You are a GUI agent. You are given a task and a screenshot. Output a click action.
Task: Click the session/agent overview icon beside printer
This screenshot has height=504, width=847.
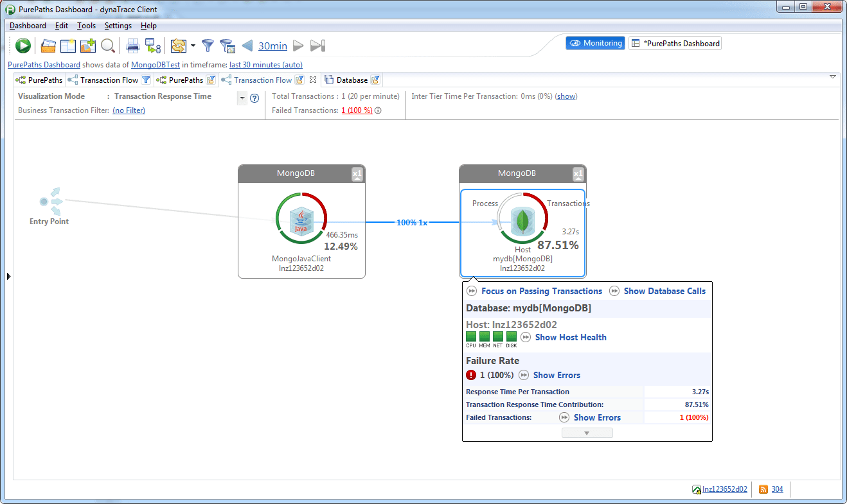click(x=152, y=46)
